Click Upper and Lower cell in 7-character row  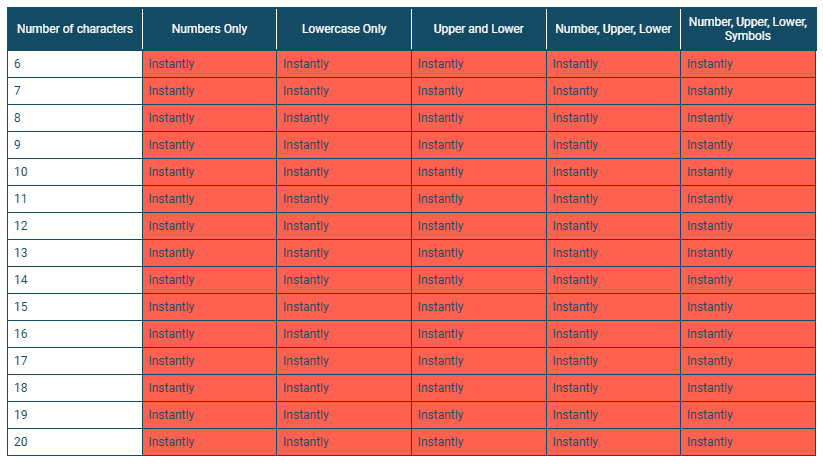[x=478, y=91]
